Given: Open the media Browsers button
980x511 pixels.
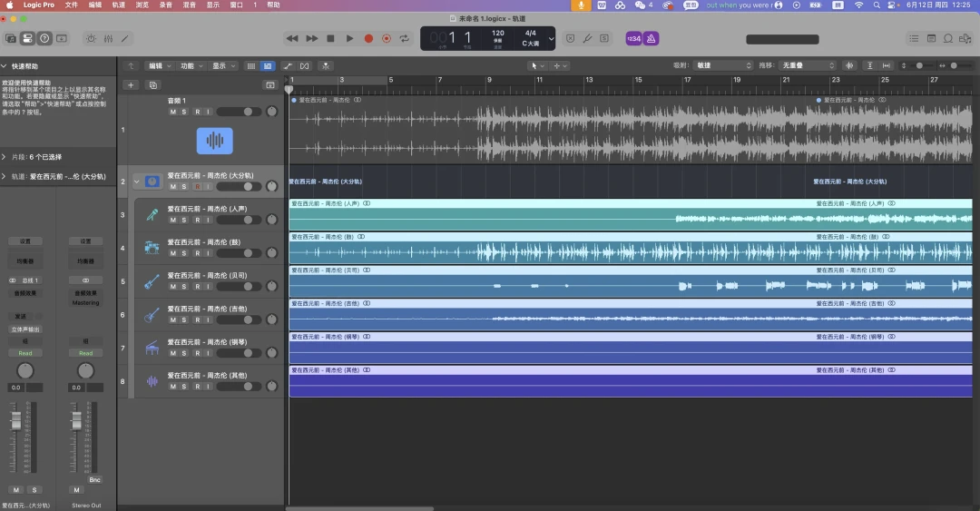Looking at the screenshot, I should (965, 39).
